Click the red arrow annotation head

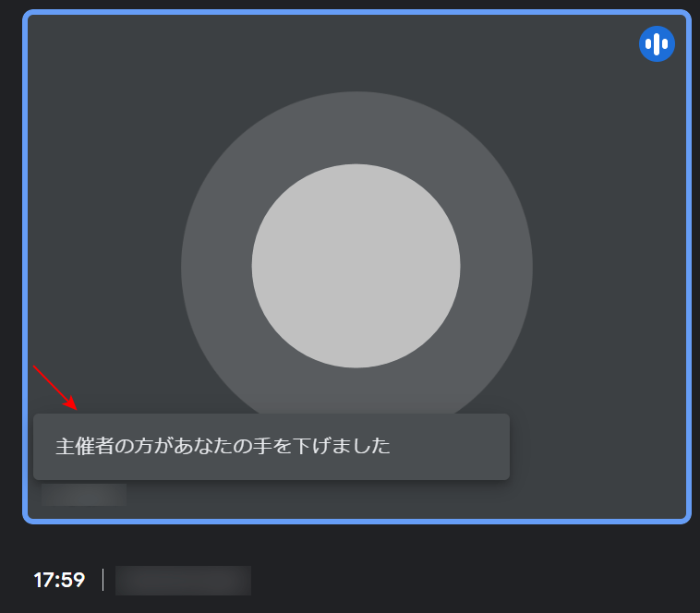(70, 403)
